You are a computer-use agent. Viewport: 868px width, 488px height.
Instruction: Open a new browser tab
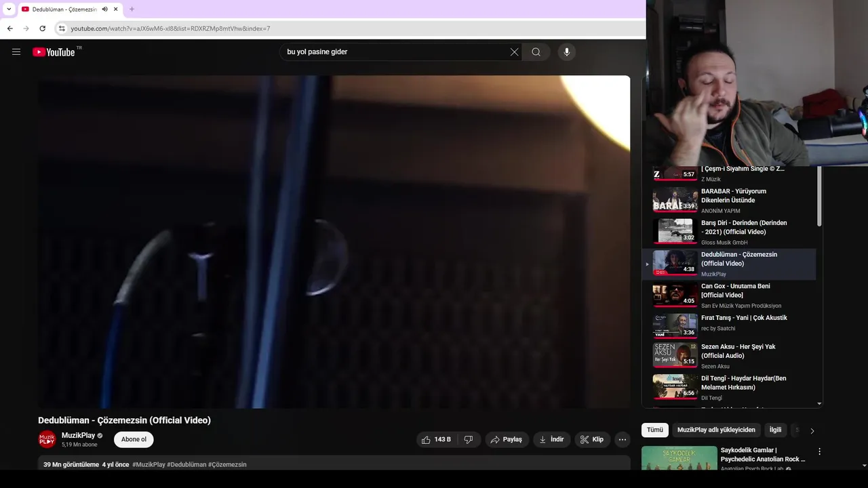pyautogui.click(x=132, y=9)
